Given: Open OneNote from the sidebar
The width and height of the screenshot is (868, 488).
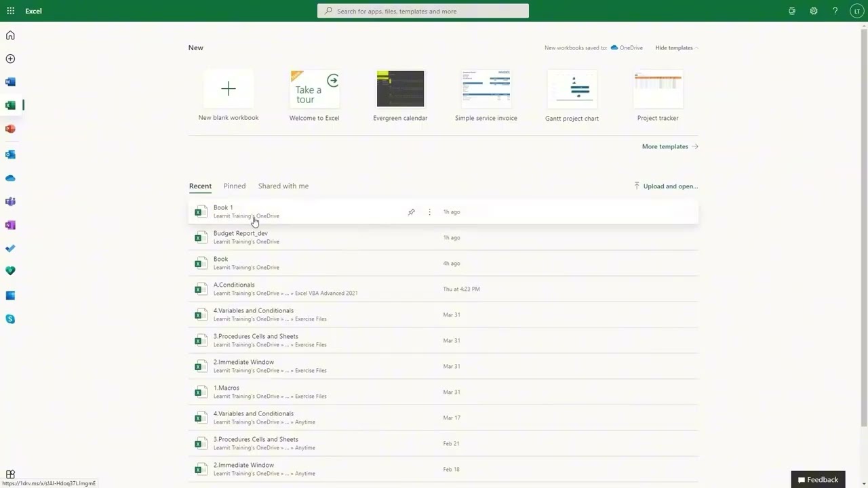Looking at the screenshot, I should pyautogui.click(x=10, y=225).
